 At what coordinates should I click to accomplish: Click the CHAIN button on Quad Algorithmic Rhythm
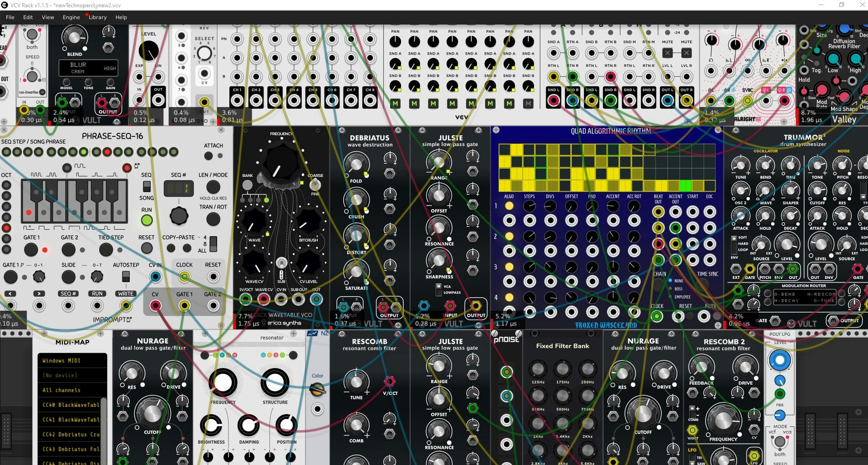point(659,285)
